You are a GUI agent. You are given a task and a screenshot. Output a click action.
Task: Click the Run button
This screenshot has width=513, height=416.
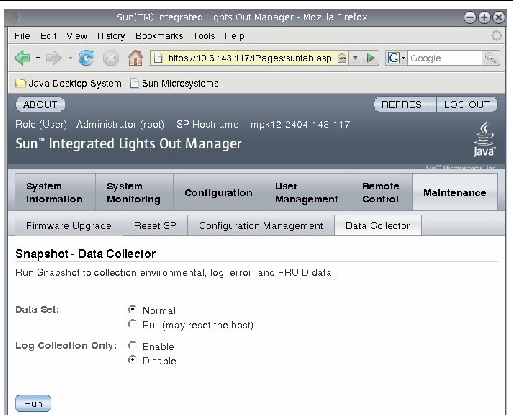click(33, 404)
